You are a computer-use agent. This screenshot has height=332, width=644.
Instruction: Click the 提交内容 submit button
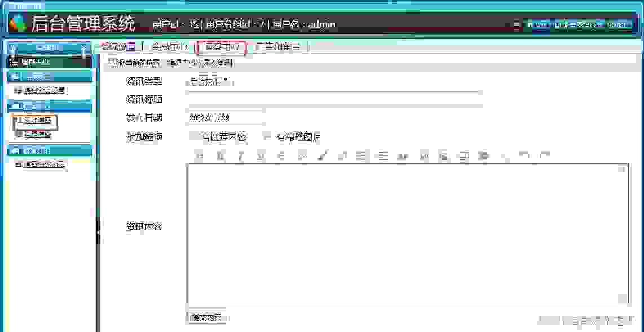point(207,317)
